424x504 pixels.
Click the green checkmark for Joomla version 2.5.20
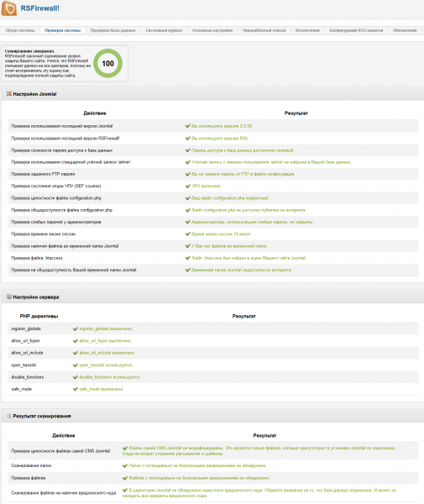coord(188,126)
